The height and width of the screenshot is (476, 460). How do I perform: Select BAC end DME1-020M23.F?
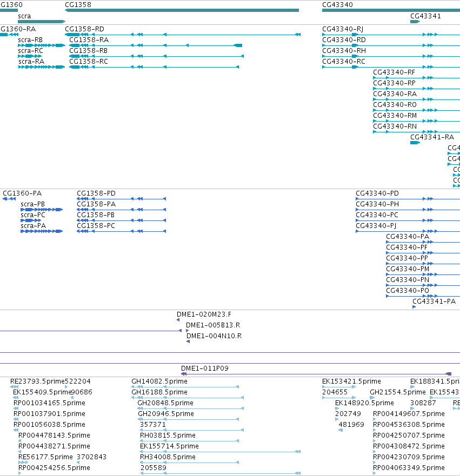click(204, 314)
